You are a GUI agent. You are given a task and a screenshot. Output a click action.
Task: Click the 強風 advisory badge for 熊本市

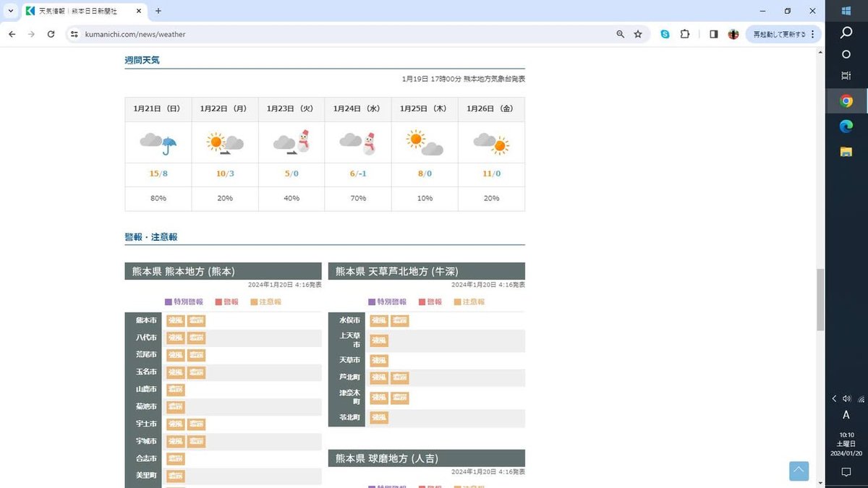coord(175,320)
